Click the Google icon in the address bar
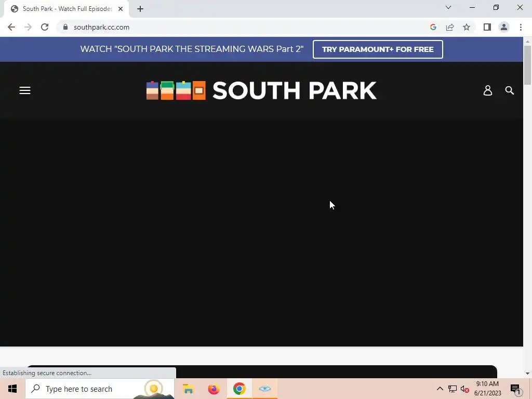This screenshot has width=532, height=399. click(433, 27)
